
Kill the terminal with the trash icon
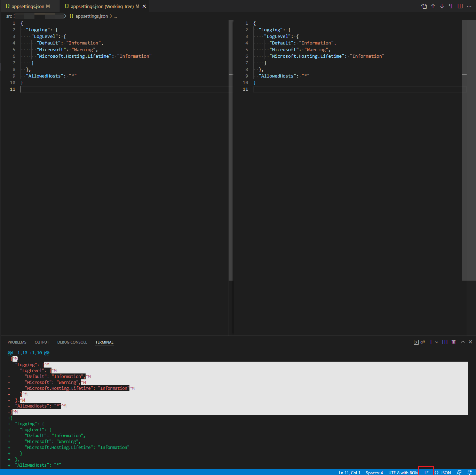pyautogui.click(x=453, y=342)
